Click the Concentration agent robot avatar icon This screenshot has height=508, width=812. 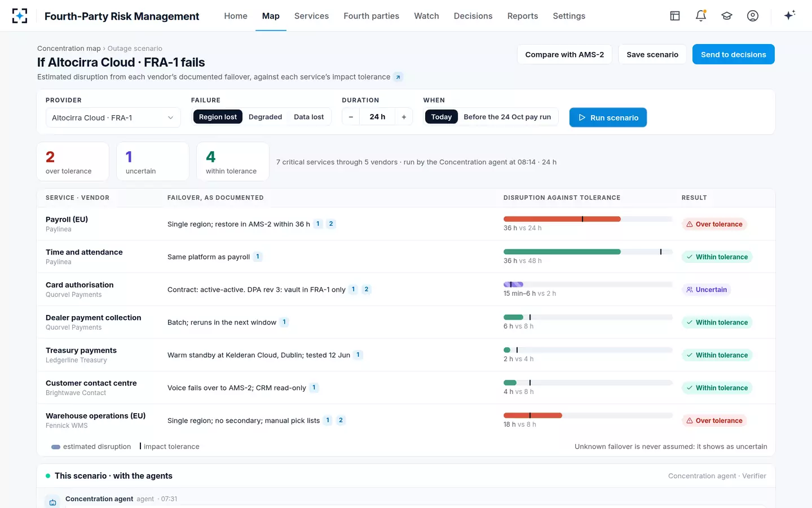pos(52,502)
